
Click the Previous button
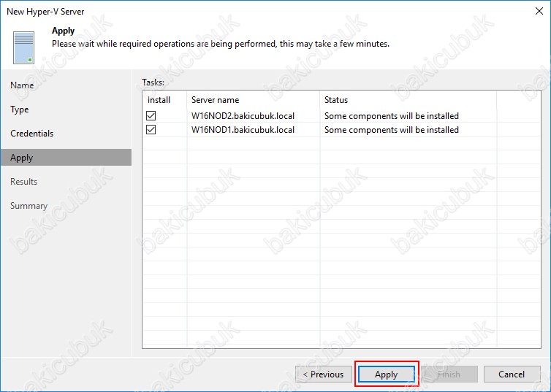[324, 374]
